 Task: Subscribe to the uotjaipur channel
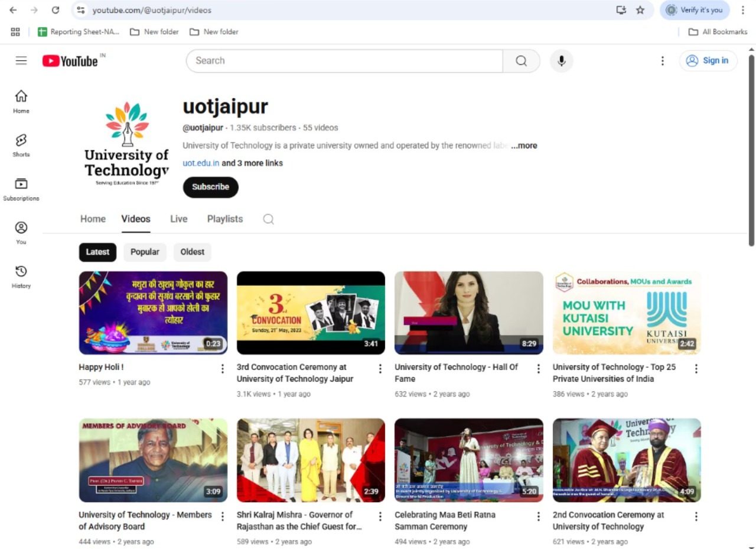pos(210,187)
